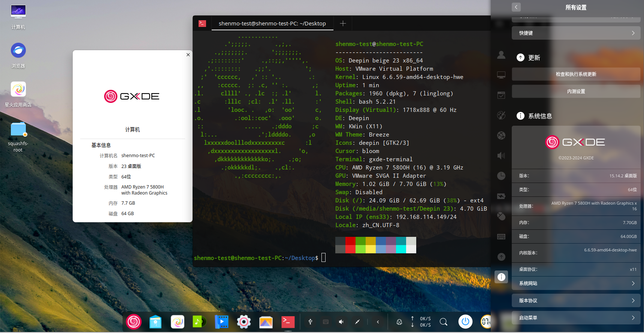Image resolution: width=644 pixels, height=333 pixels.
Task: Click the 检查和执行系统更新 button
Action: pyautogui.click(x=576, y=74)
